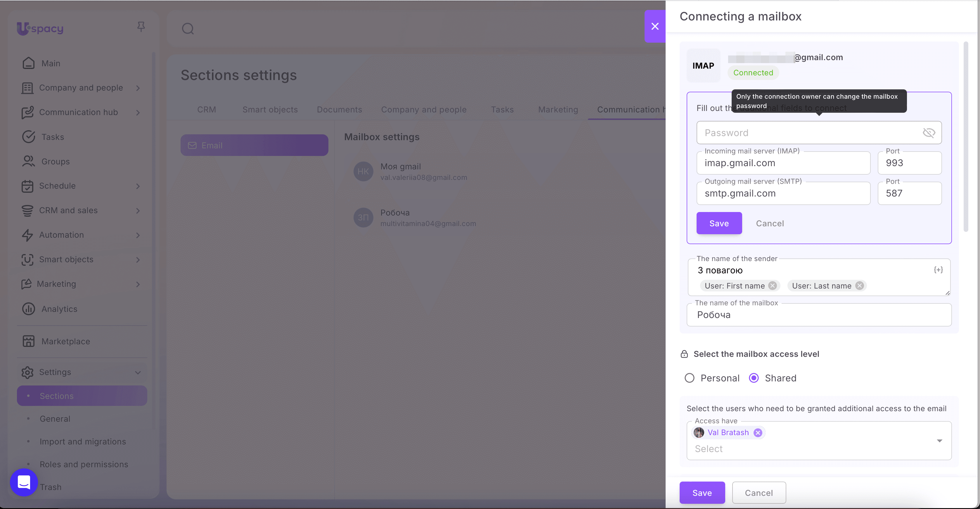Image resolution: width=980 pixels, height=509 pixels.
Task: Switch to Company and people tab
Action: coord(424,110)
